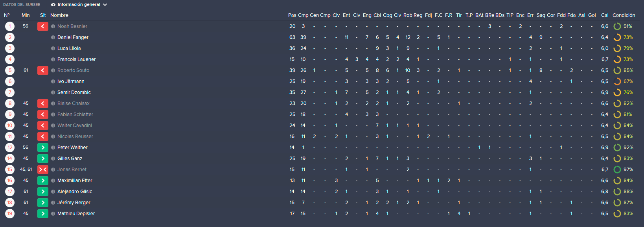Click red substitution arrow for Roberto Souto

[42, 70]
